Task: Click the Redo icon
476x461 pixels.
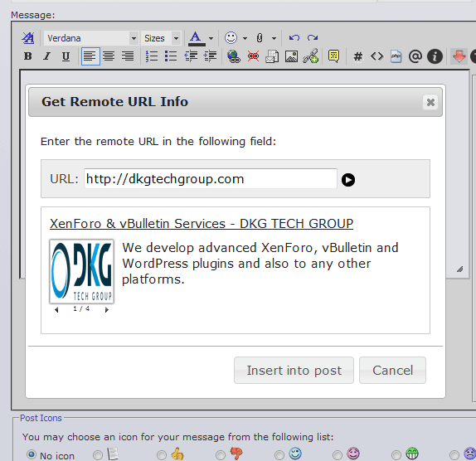Action: click(x=313, y=38)
